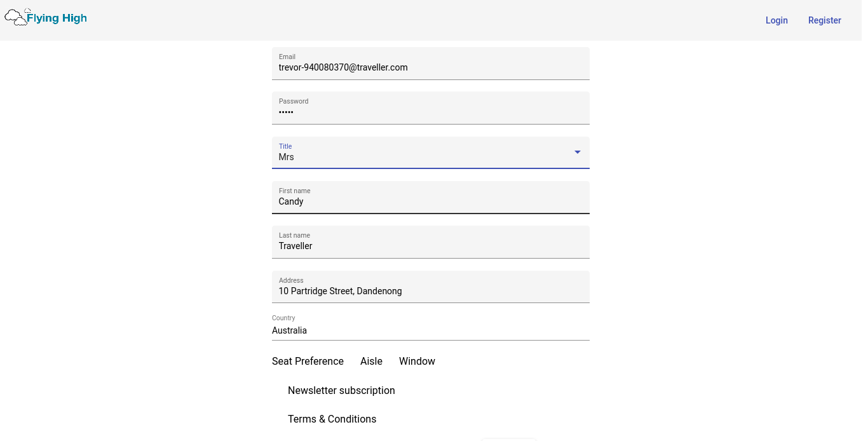The height and width of the screenshot is (441, 868).
Task: Click the First name field containing Candy
Action: [430, 201]
